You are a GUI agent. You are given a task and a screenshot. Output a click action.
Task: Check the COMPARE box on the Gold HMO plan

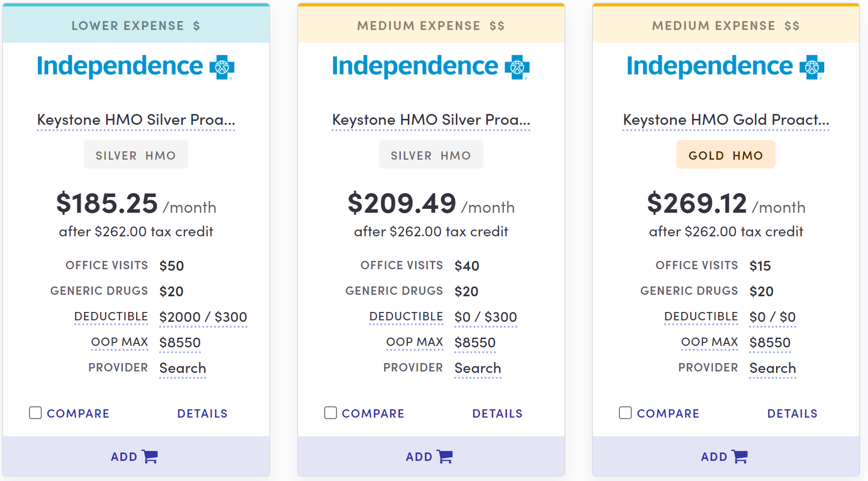pos(625,413)
